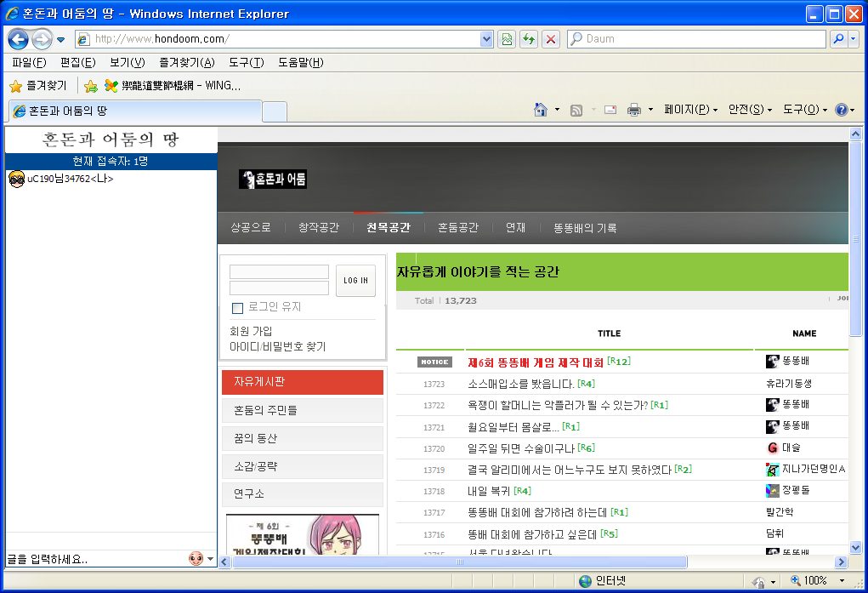Click the LOG IN button

coord(355,281)
